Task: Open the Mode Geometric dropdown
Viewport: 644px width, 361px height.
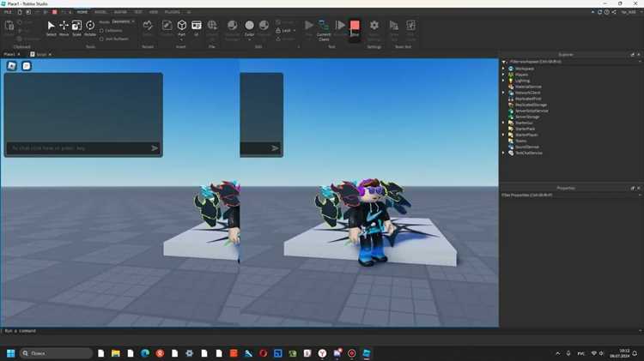Action: [x=123, y=21]
